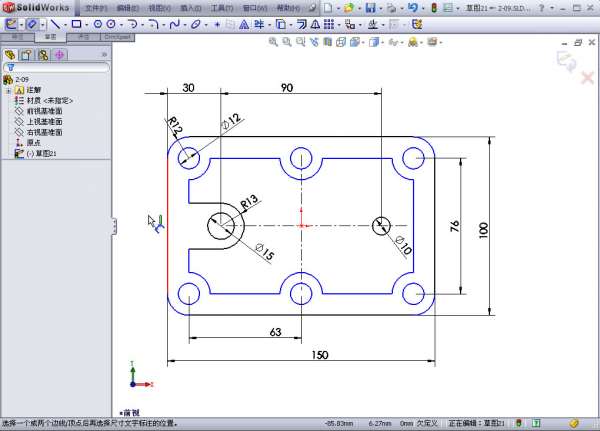The height and width of the screenshot is (431, 600).
Task: Click the feature tree filter input field
Action: point(60,68)
